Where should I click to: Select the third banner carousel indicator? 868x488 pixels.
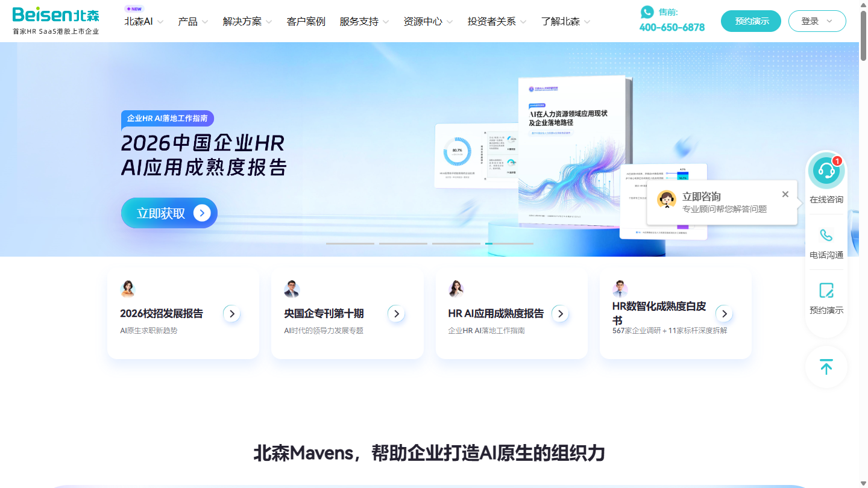pos(456,243)
